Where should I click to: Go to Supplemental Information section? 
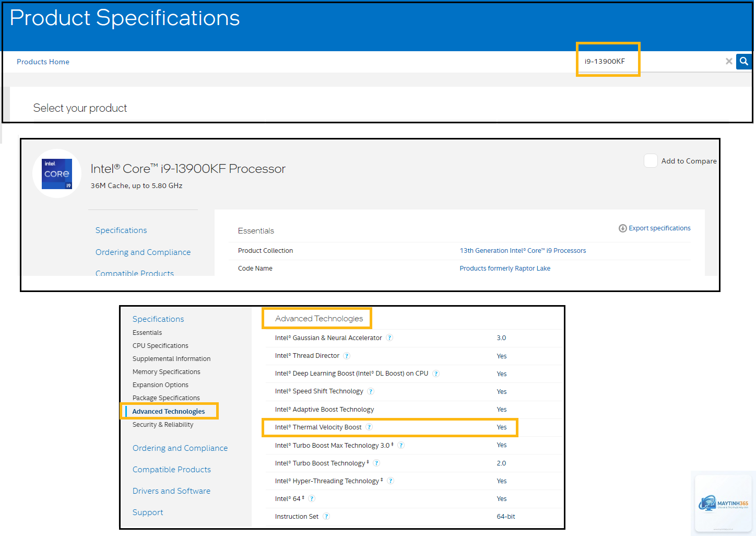pos(171,359)
